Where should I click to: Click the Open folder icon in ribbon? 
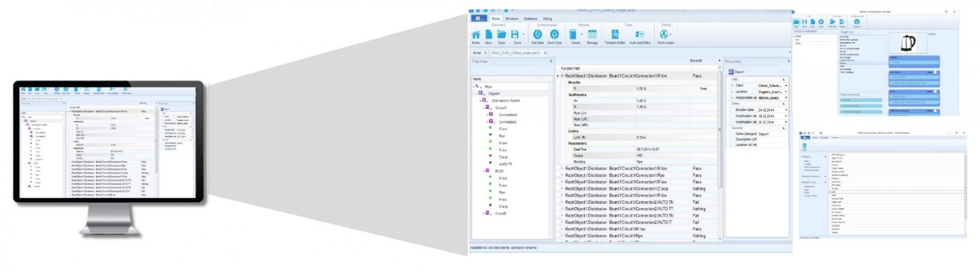[502, 35]
